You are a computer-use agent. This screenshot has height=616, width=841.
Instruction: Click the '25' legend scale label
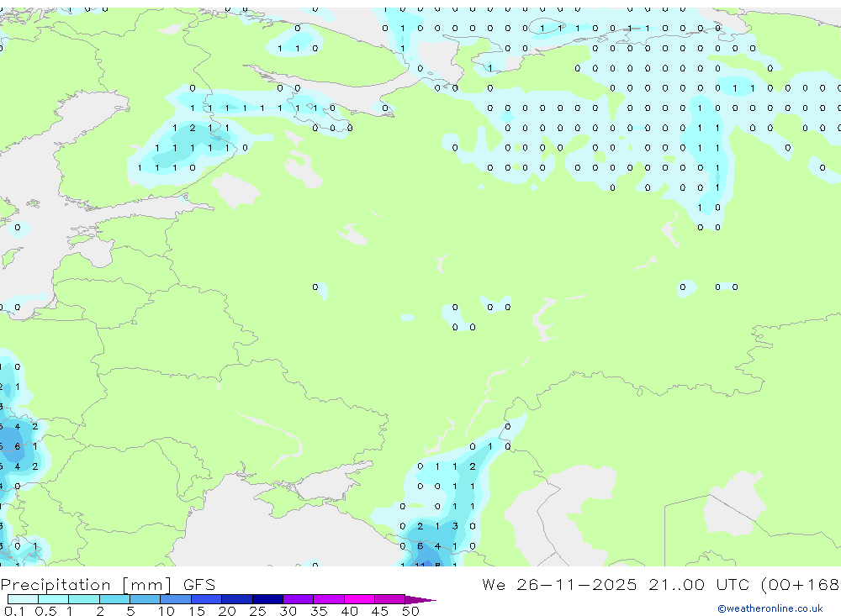(x=257, y=611)
